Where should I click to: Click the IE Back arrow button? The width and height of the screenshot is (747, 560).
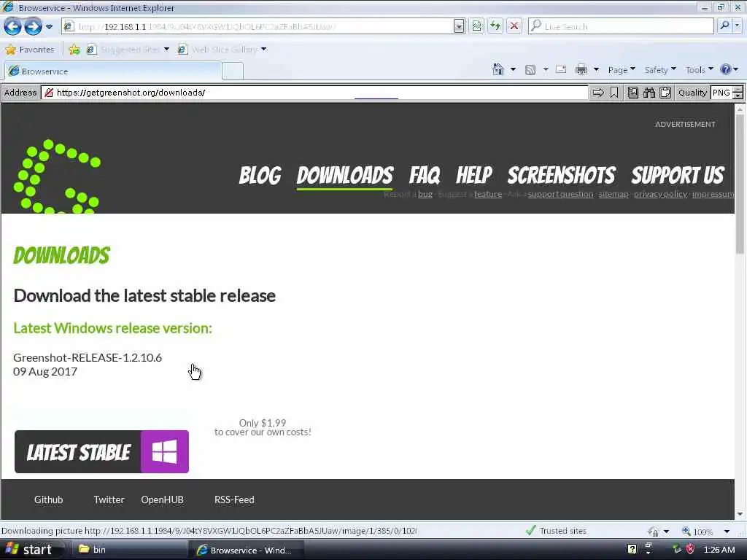[x=12, y=27]
